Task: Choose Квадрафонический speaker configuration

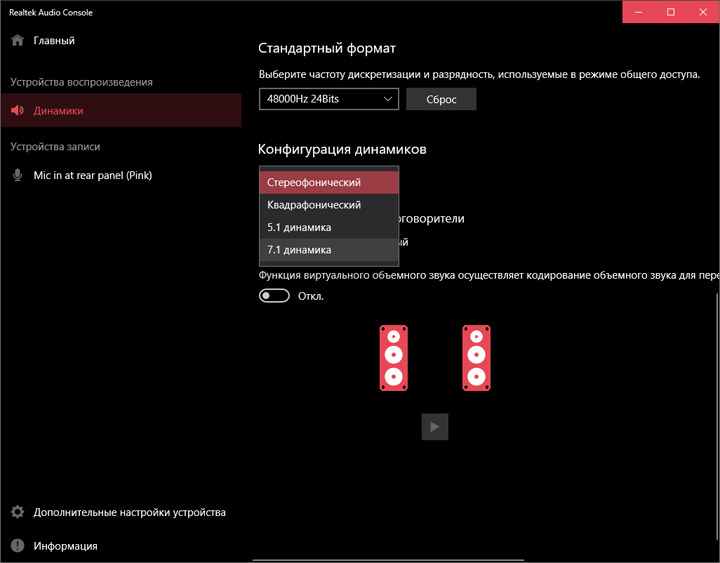Action: pos(329,205)
